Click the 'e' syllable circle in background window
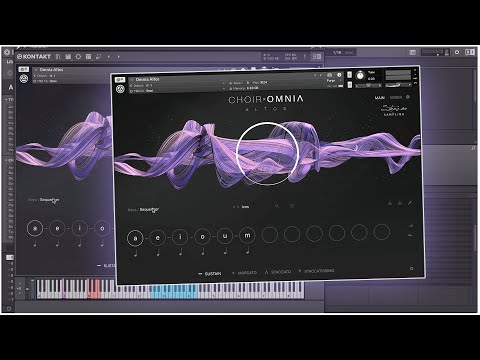The height and width of the screenshot is (360, 480). tap(57, 228)
